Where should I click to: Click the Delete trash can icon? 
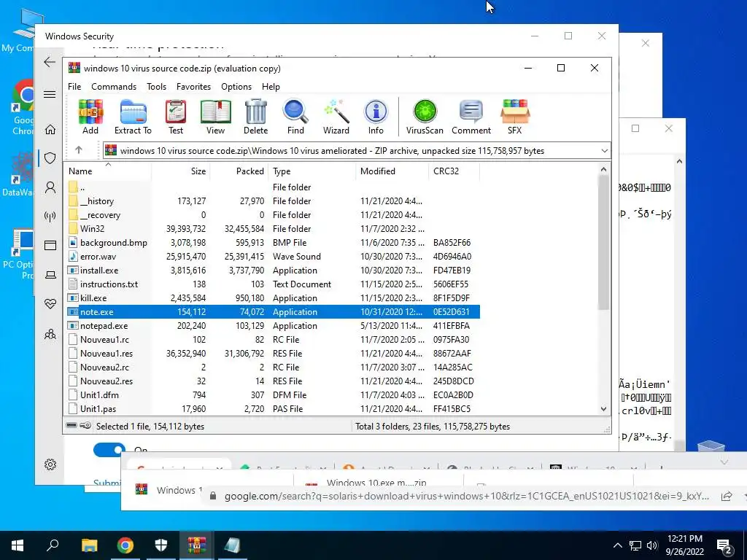256,117
